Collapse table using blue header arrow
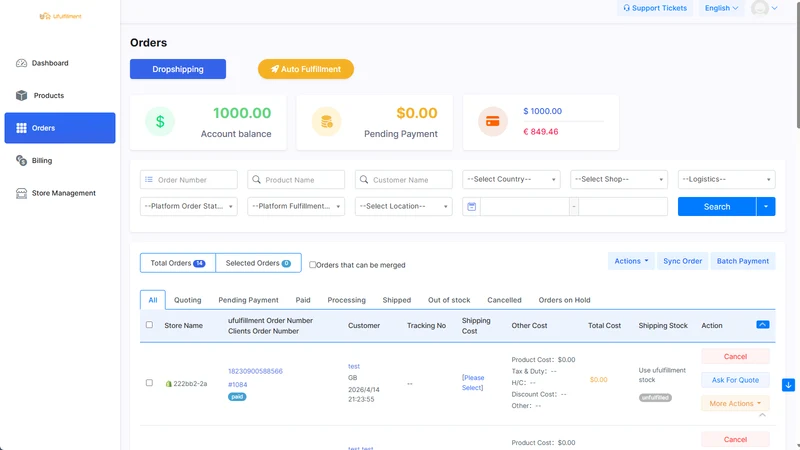The image size is (800, 450). point(763,324)
